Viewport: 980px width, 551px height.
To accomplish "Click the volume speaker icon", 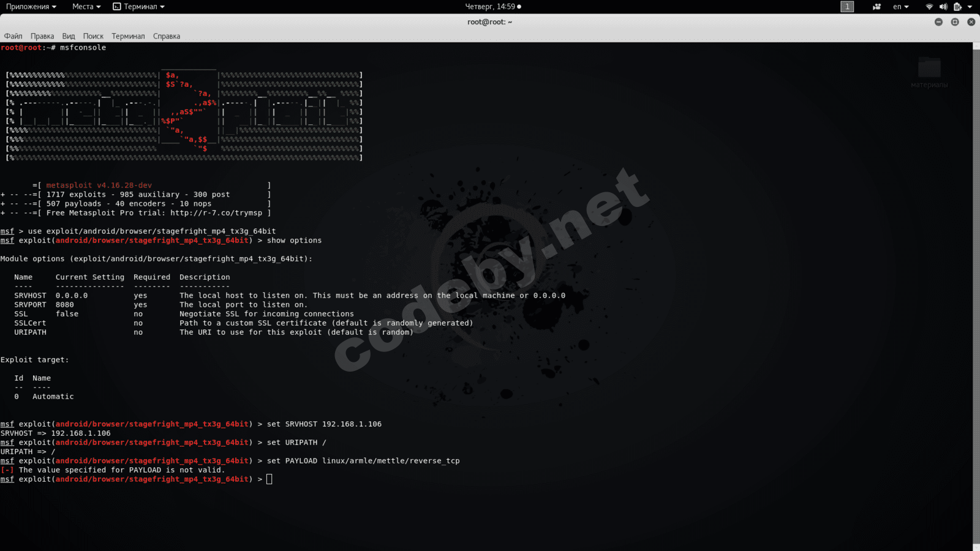I will pos(943,7).
